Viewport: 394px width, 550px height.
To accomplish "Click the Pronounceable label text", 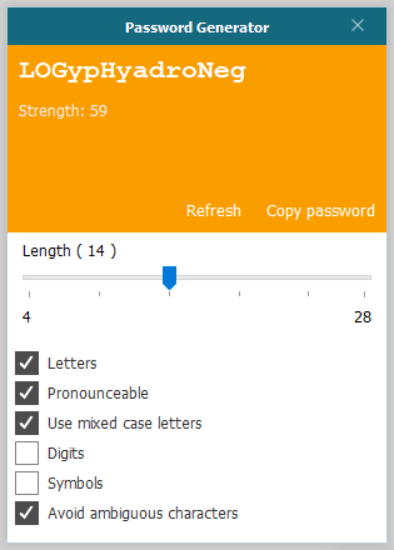I will click(98, 393).
